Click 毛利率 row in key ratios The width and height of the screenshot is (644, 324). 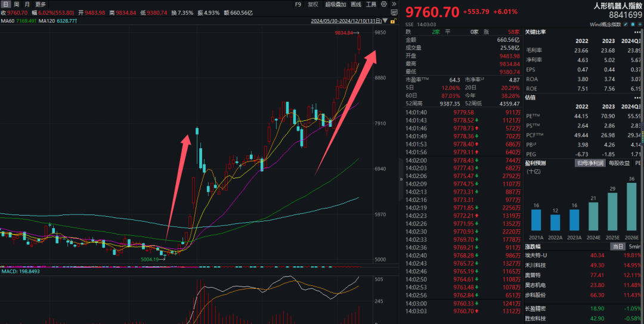point(584,50)
